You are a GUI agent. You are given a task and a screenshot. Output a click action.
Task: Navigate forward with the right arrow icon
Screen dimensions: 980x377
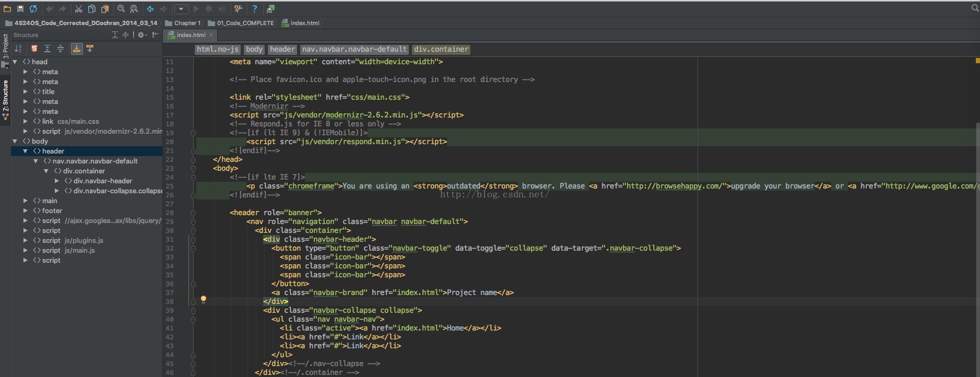click(163, 9)
